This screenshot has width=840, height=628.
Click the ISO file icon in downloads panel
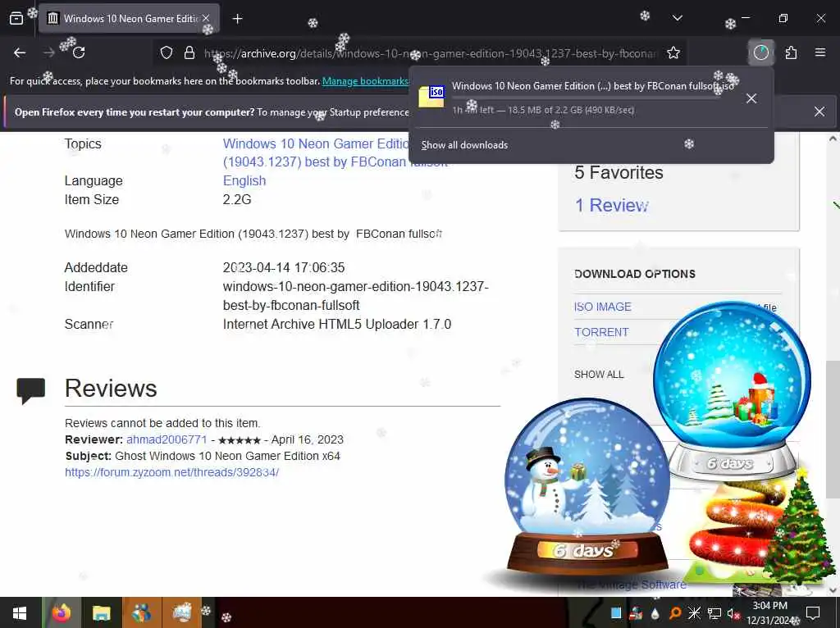(431, 97)
